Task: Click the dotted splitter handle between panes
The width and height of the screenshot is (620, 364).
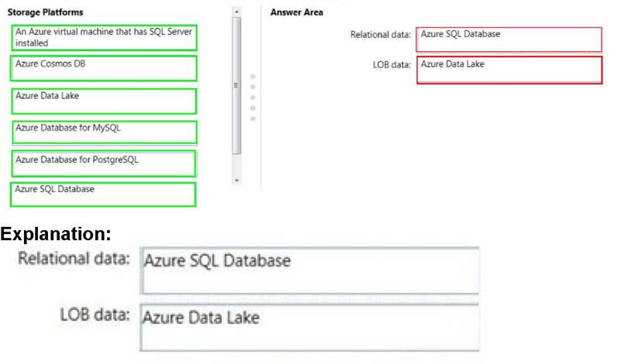Action: [x=253, y=97]
